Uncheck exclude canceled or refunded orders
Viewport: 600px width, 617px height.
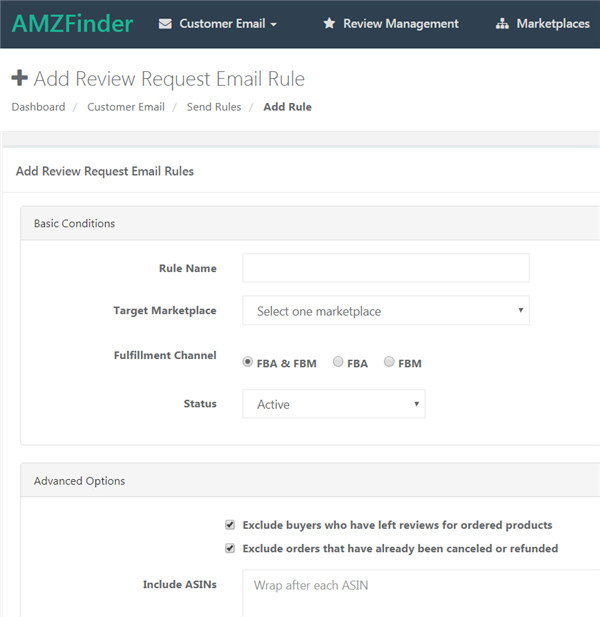point(231,548)
